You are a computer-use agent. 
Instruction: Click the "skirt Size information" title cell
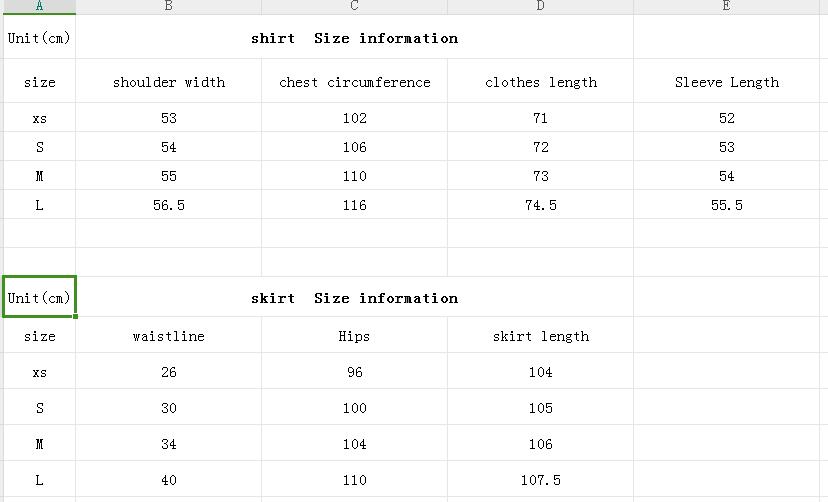coord(354,298)
